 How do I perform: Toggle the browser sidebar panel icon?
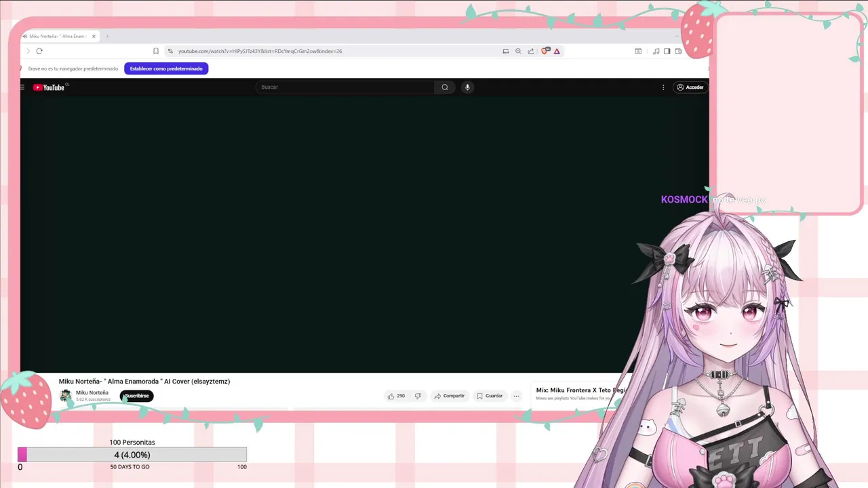pos(667,51)
